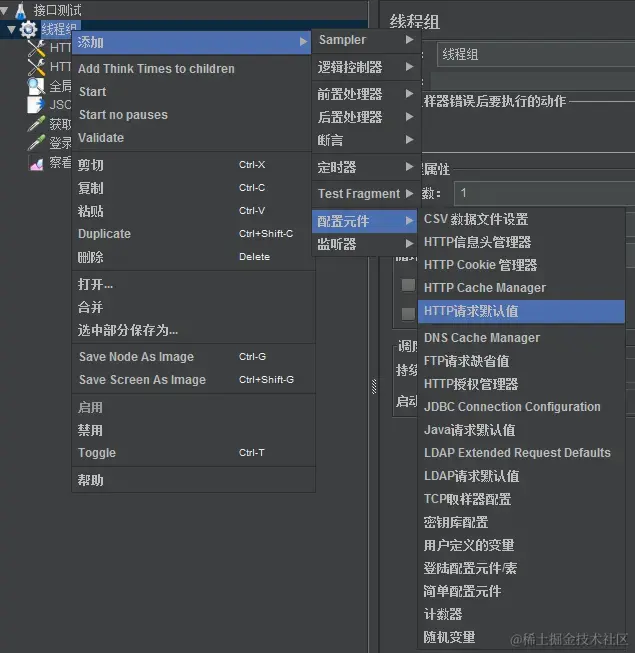Add 密钥库配置
The height and width of the screenshot is (653, 635).
[x=521, y=522]
